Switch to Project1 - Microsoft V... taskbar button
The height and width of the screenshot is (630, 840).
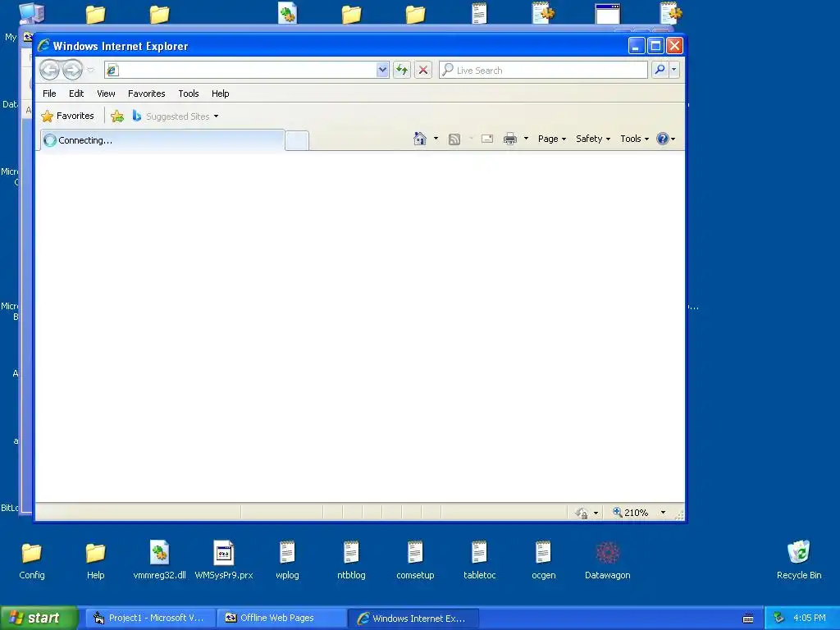click(x=150, y=619)
